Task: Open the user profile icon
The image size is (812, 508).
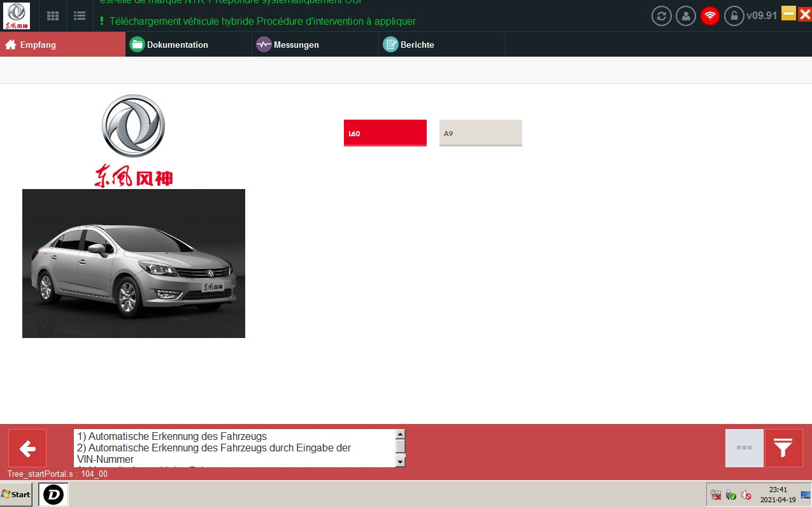Action: [x=685, y=16]
